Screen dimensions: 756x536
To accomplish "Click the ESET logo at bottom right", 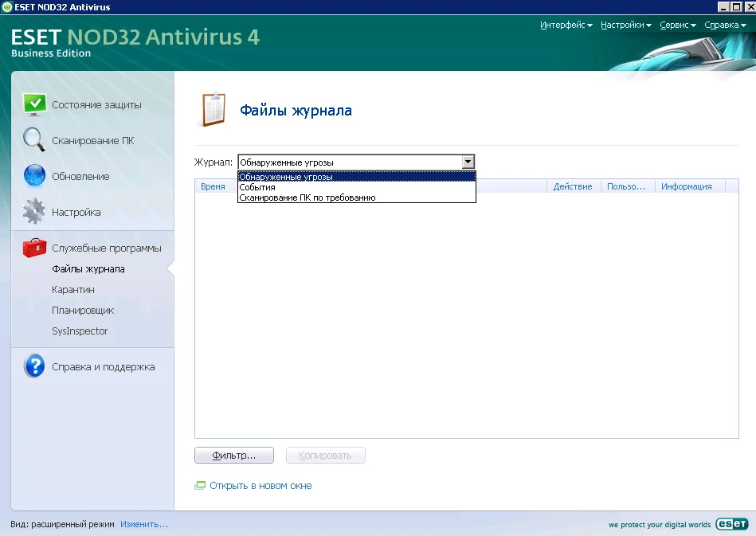I will pyautogui.click(x=732, y=524).
